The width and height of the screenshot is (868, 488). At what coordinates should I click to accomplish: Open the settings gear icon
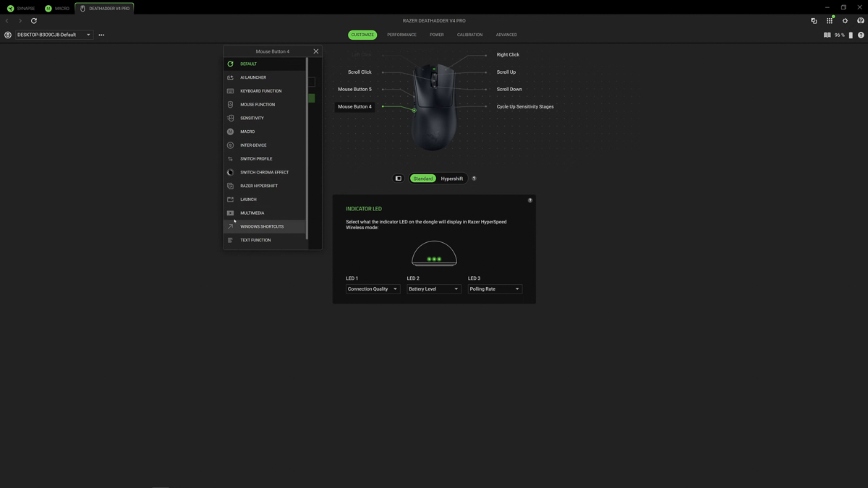pos(845,21)
